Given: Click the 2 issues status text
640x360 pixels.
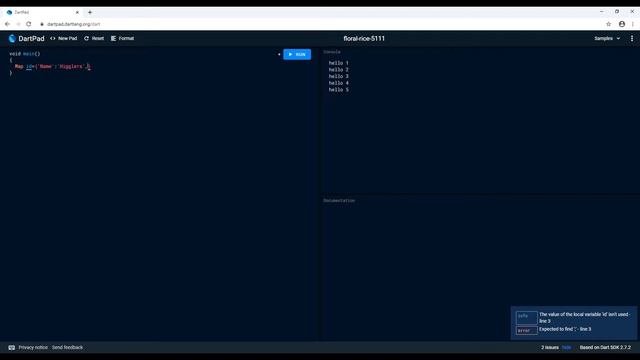Looking at the screenshot, I should 550,347.
